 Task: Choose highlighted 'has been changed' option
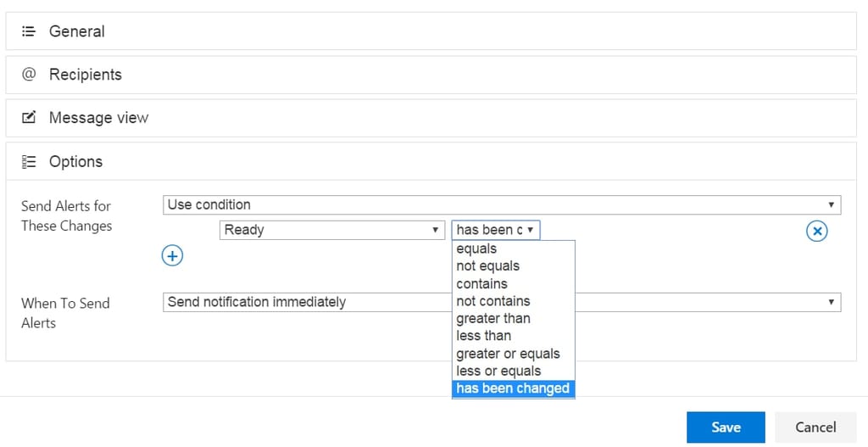click(514, 388)
